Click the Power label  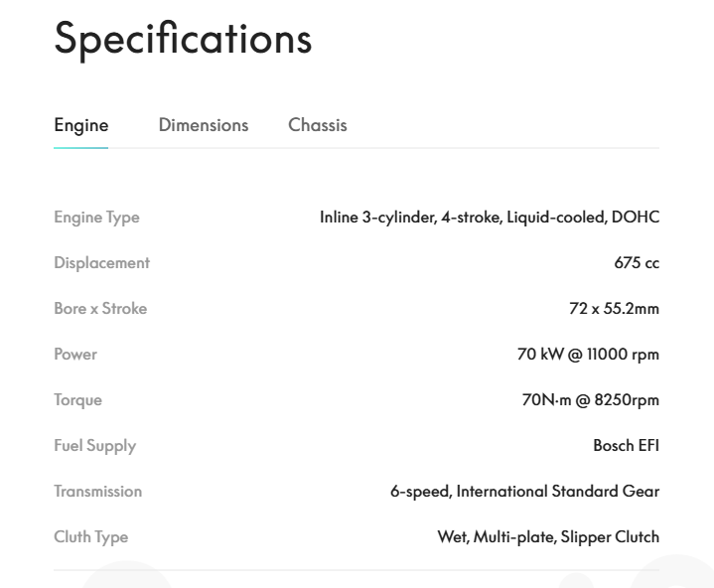click(x=75, y=355)
